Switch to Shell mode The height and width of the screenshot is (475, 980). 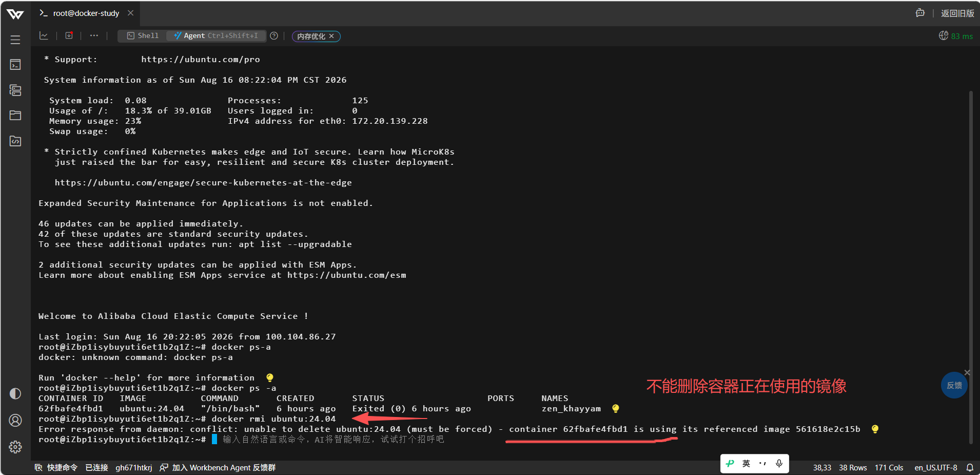(143, 35)
